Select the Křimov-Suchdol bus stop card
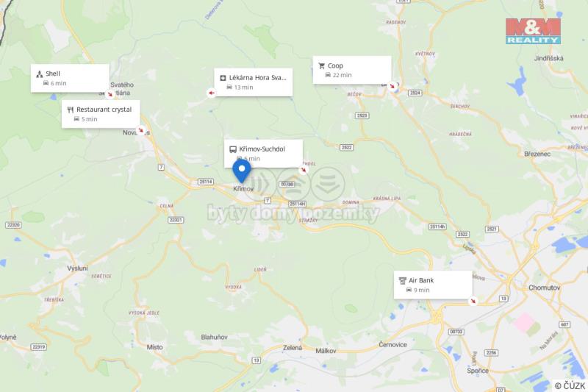 tap(263, 154)
